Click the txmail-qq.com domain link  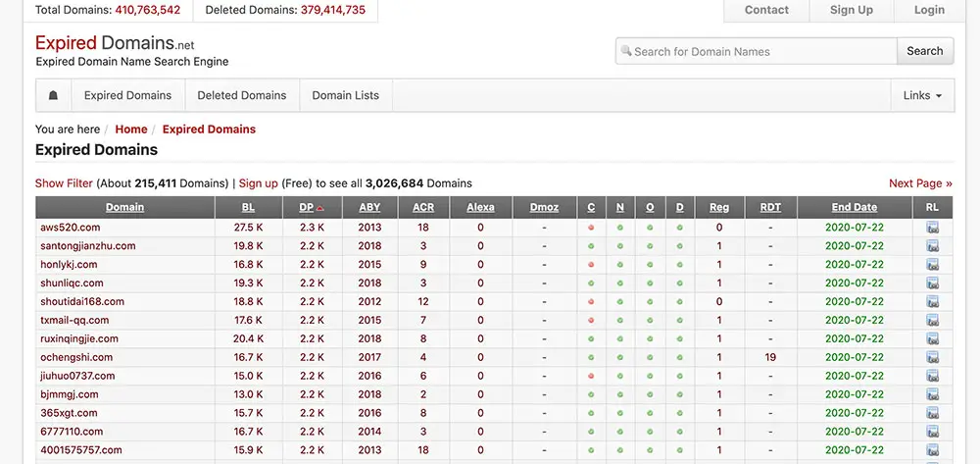74,320
